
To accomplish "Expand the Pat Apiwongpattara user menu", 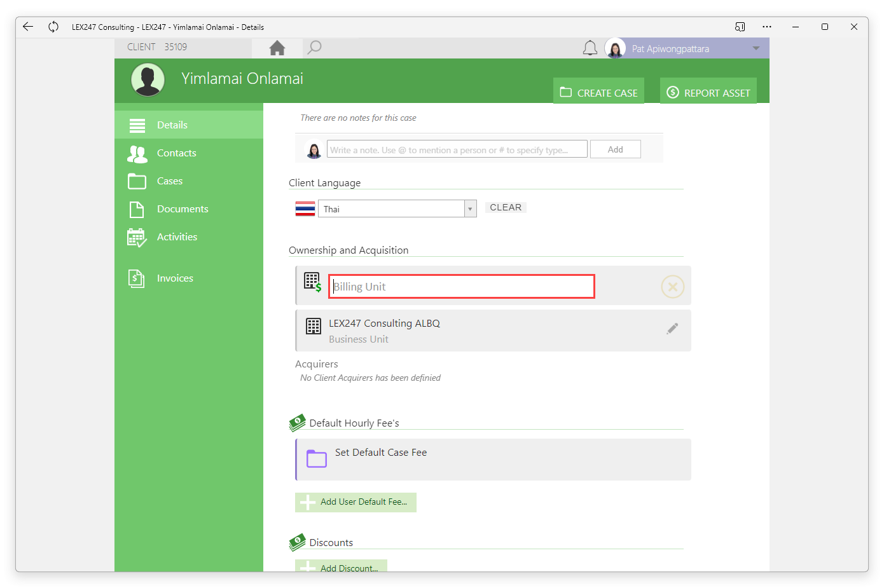I will [x=756, y=48].
